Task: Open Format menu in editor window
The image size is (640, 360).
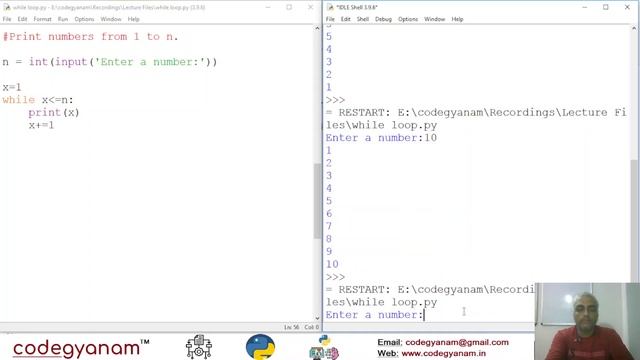Action: click(42, 19)
